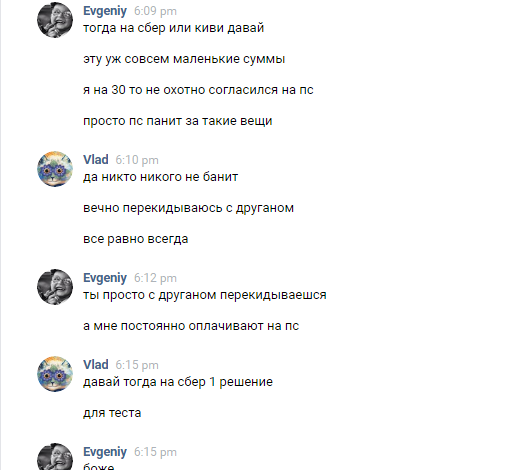Select message 'вечно перекидываюсь с друганом'

(188, 208)
